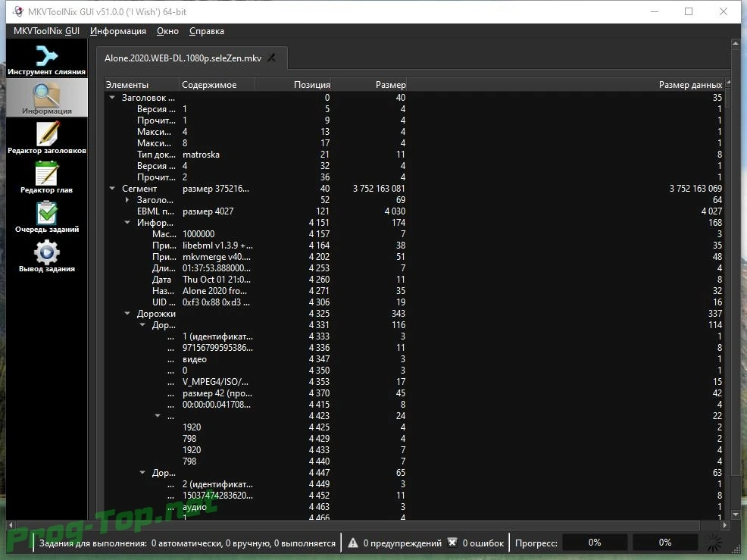This screenshot has height=560, width=747.
Task: Select the '1 (идентификат...' row
Action: [414, 336]
